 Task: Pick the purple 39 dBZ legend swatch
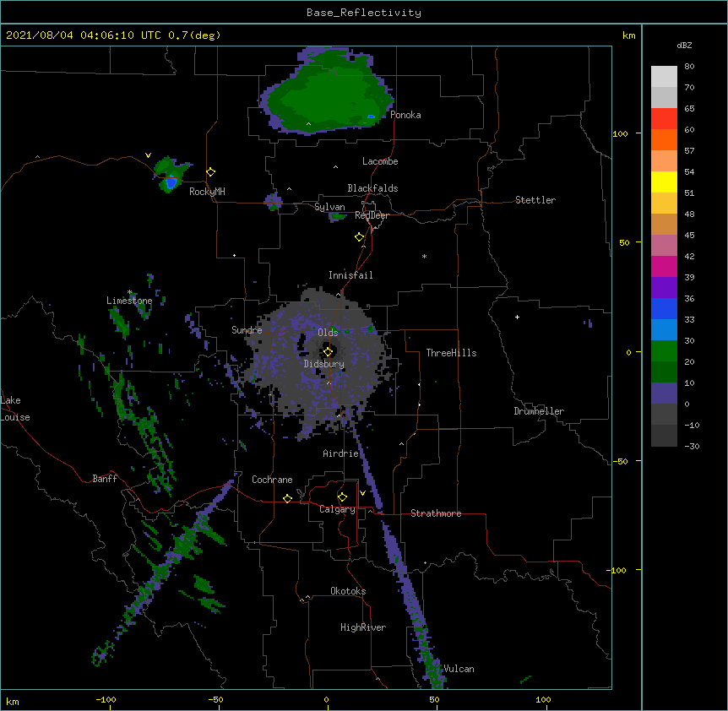664,288
